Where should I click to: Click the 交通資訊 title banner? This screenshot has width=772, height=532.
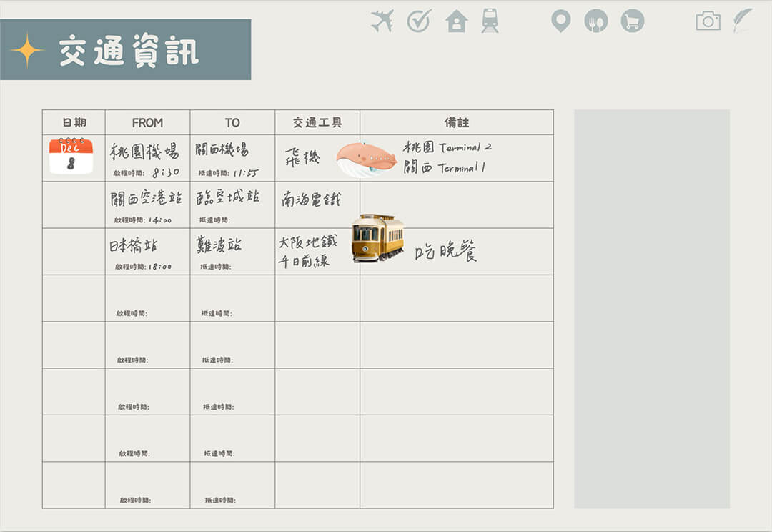[x=125, y=50]
